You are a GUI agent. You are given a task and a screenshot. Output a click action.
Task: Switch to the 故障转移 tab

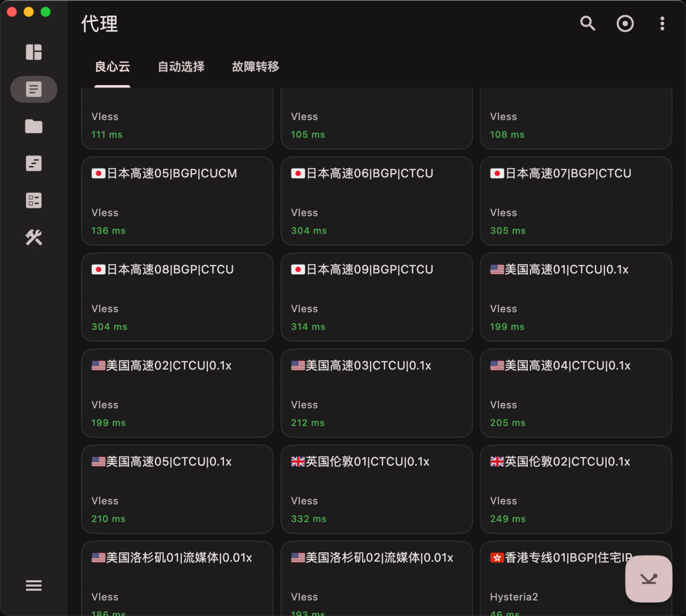tap(256, 67)
